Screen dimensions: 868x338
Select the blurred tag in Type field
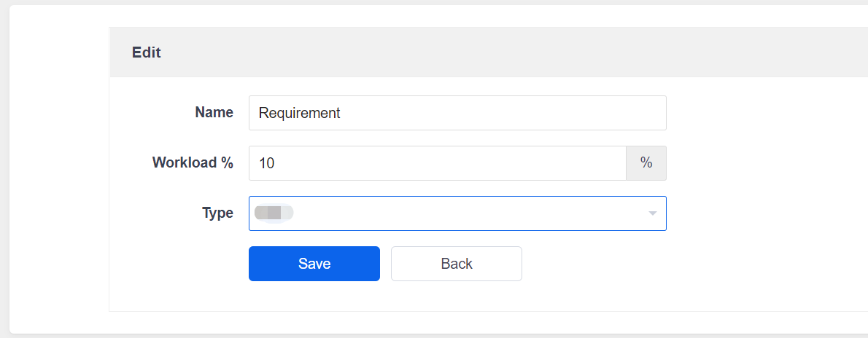click(274, 213)
